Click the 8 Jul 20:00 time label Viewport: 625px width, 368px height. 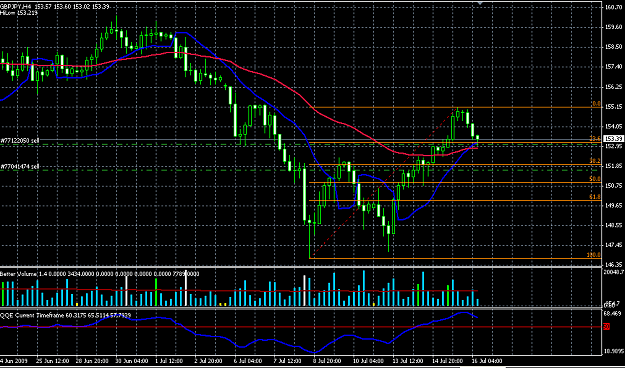pos(327,361)
